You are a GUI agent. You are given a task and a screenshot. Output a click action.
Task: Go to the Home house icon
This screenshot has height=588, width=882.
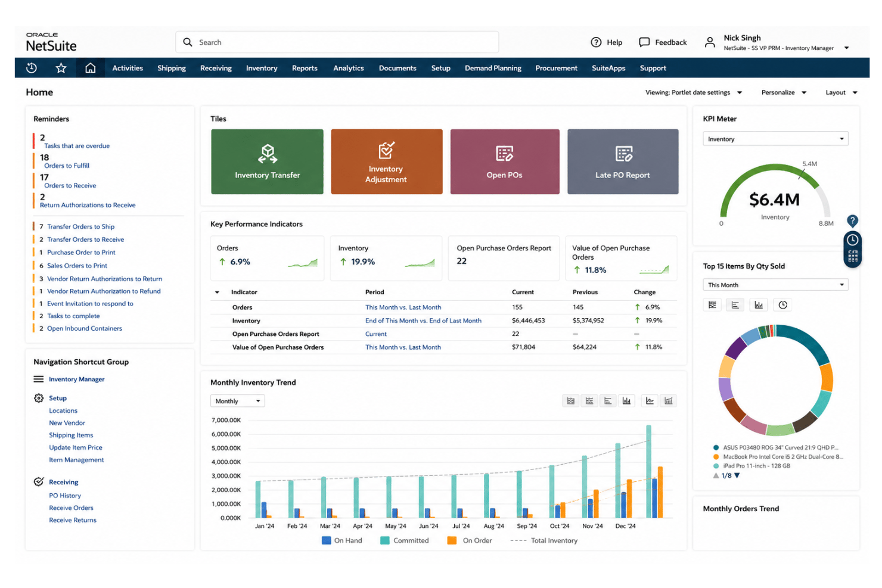click(x=90, y=68)
